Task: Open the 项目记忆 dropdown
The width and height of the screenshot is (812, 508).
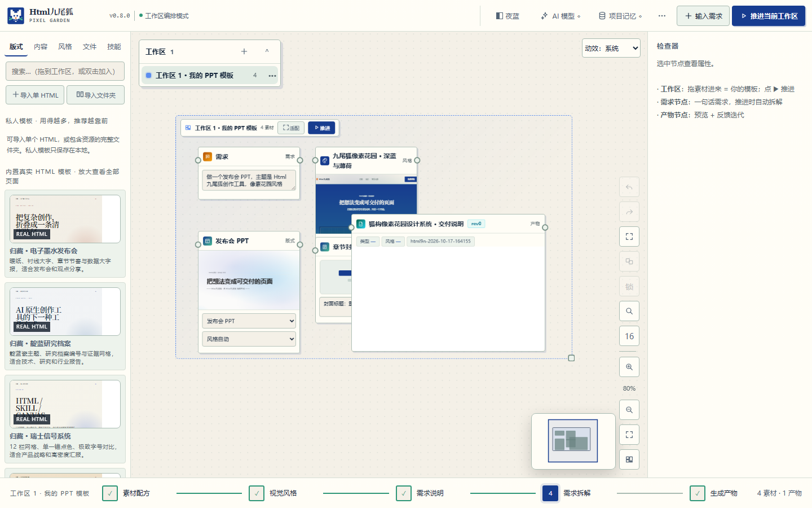Action: tap(620, 16)
